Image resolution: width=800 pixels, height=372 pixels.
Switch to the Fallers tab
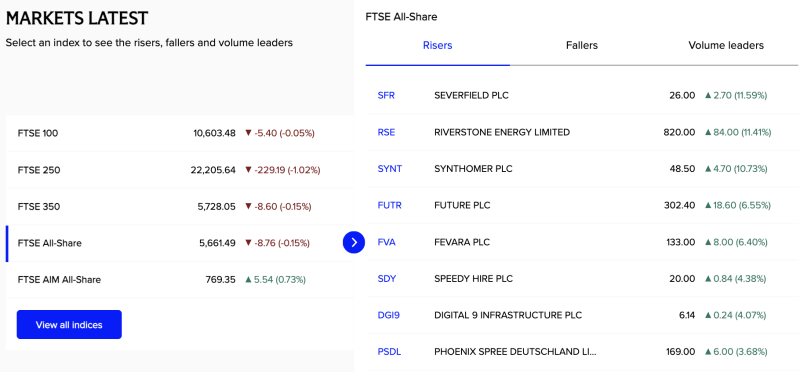582,45
